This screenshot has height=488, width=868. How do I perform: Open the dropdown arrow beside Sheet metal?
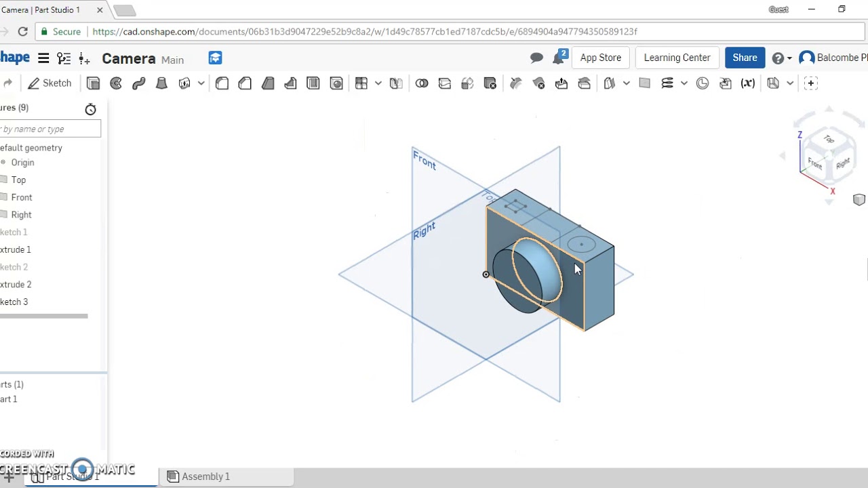coord(790,83)
